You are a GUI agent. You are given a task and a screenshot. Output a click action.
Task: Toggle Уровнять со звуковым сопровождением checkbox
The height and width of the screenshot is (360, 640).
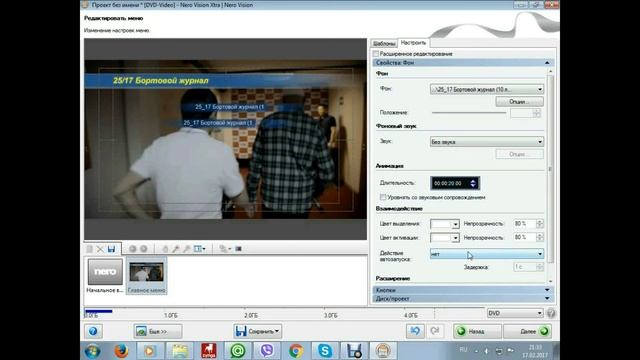[382, 197]
